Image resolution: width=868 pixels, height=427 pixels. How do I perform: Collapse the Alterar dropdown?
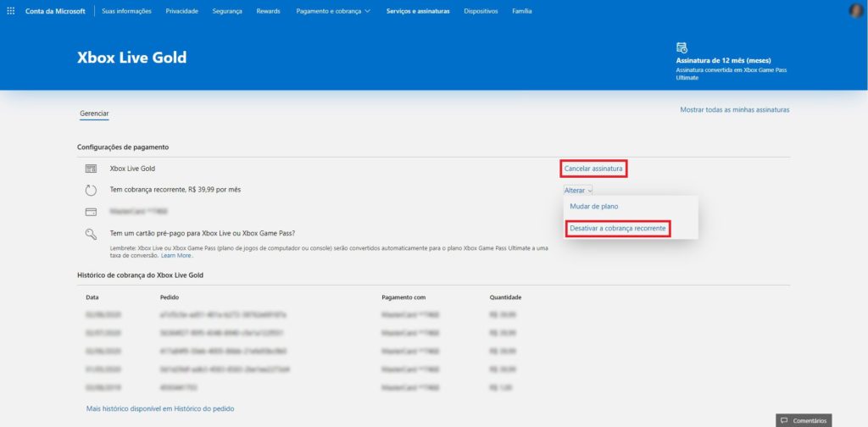tap(578, 191)
